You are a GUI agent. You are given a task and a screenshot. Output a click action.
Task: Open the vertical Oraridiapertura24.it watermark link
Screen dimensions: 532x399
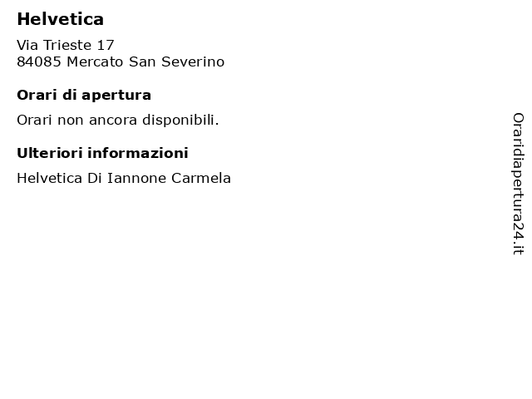[518, 184]
